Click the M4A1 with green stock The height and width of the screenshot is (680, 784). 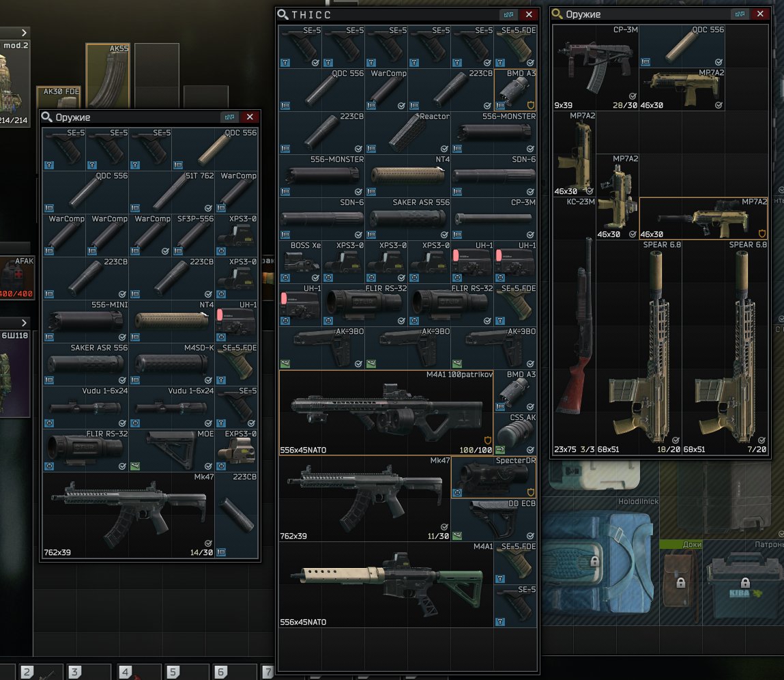pyautogui.click(x=386, y=585)
